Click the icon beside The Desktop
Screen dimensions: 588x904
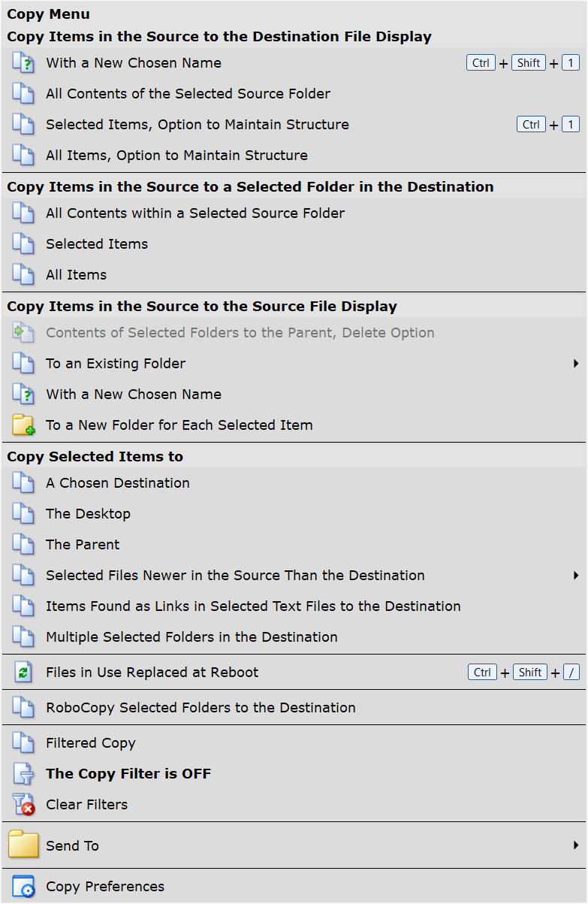click(23, 514)
